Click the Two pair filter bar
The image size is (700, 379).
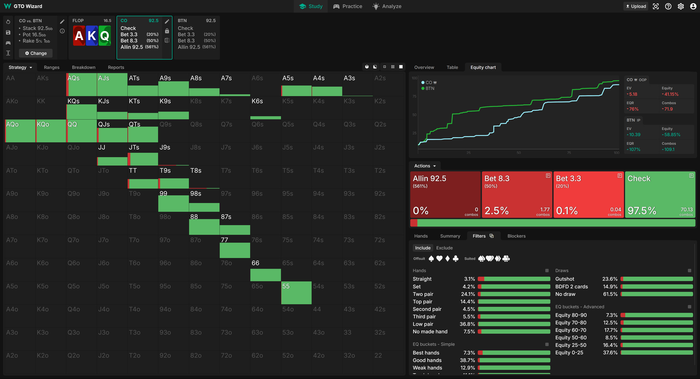pos(514,294)
